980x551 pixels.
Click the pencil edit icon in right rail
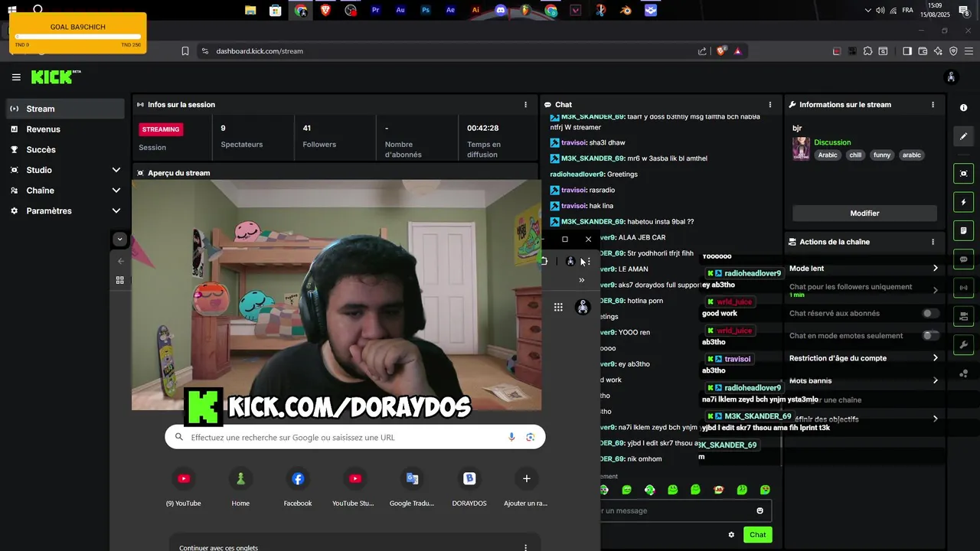click(964, 136)
